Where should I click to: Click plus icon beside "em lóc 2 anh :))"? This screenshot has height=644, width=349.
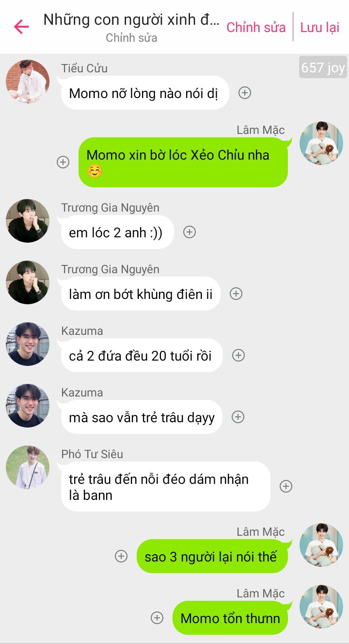click(x=190, y=232)
